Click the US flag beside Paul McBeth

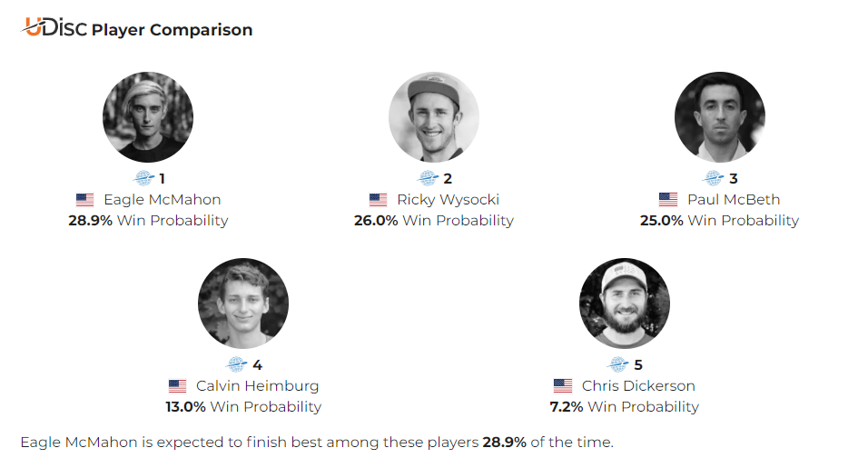[x=668, y=199]
